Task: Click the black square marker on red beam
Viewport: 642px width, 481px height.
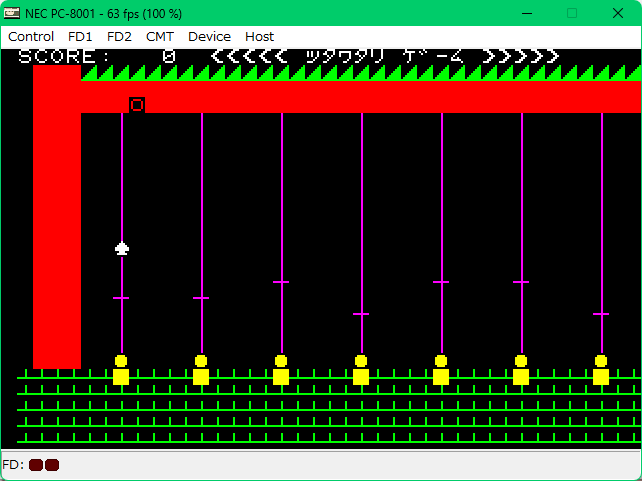Action: pos(137,105)
